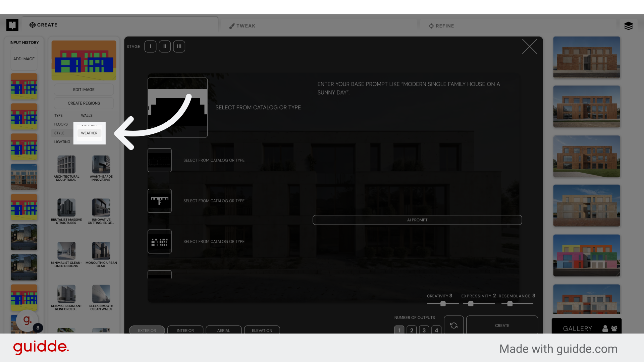
Task: Click the AI Prompt button
Action: pos(417,220)
